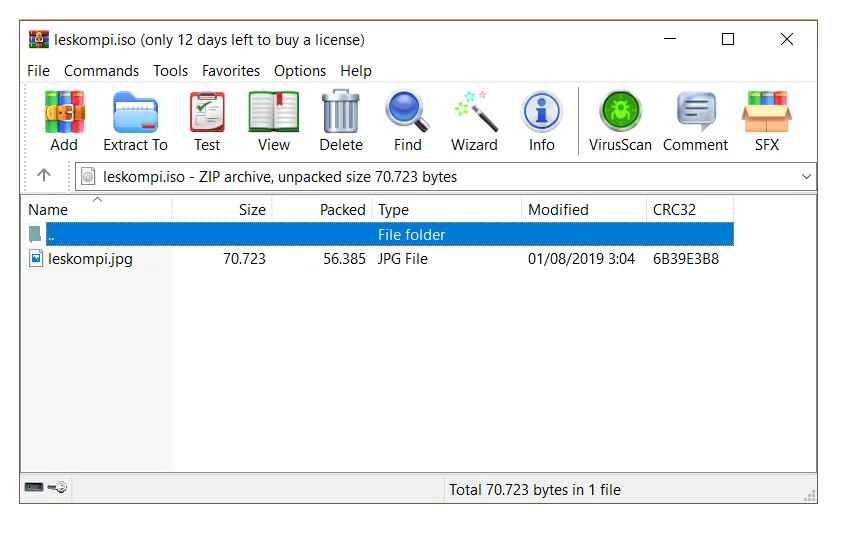The height and width of the screenshot is (542, 855).
Task: Click the Delete trash can icon
Action: click(x=341, y=112)
